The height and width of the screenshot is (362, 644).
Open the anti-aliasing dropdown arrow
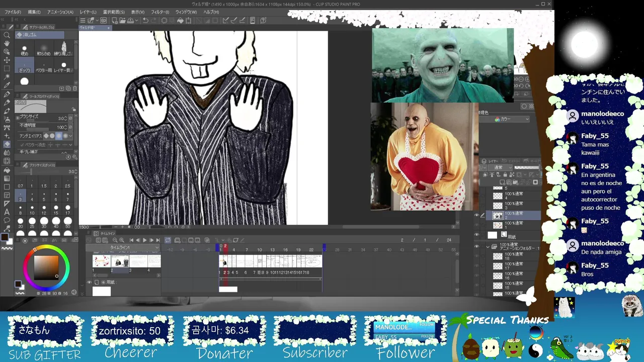tap(71, 136)
